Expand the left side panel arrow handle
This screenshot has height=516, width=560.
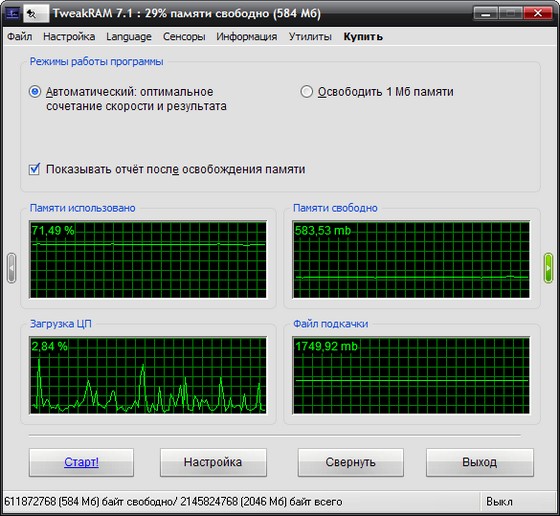(x=11, y=268)
